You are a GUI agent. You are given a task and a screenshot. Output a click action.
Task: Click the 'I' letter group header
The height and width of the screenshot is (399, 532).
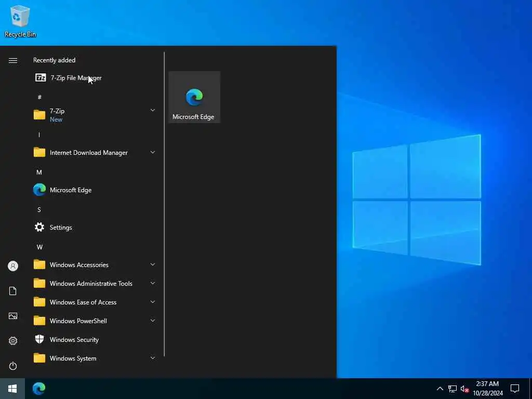pyautogui.click(x=39, y=135)
